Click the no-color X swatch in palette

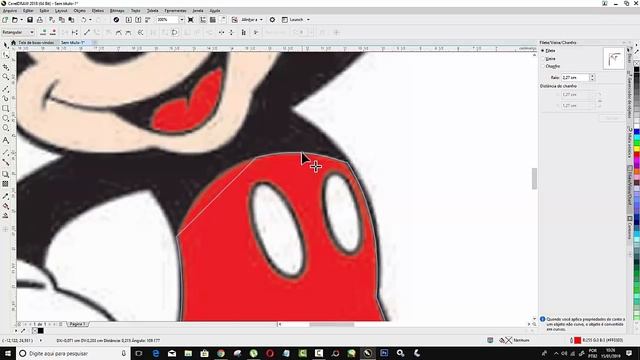coord(636,63)
